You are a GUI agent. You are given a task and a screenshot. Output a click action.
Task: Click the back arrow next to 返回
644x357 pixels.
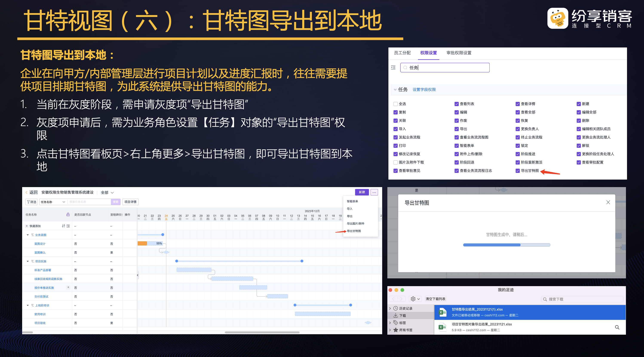[x=26, y=192]
